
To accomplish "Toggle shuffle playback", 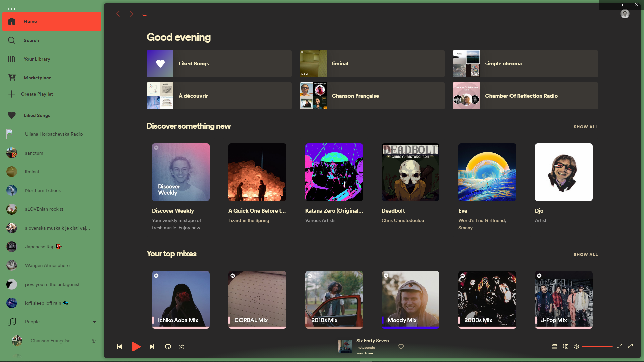I will pyautogui.click(x=181, y=347).
